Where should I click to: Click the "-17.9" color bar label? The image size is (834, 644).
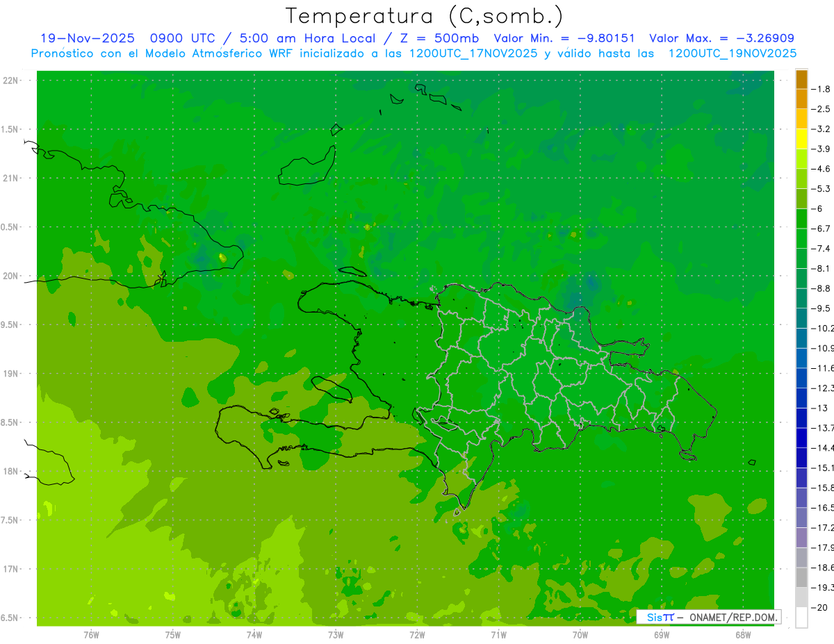click(x=823, y=547)
